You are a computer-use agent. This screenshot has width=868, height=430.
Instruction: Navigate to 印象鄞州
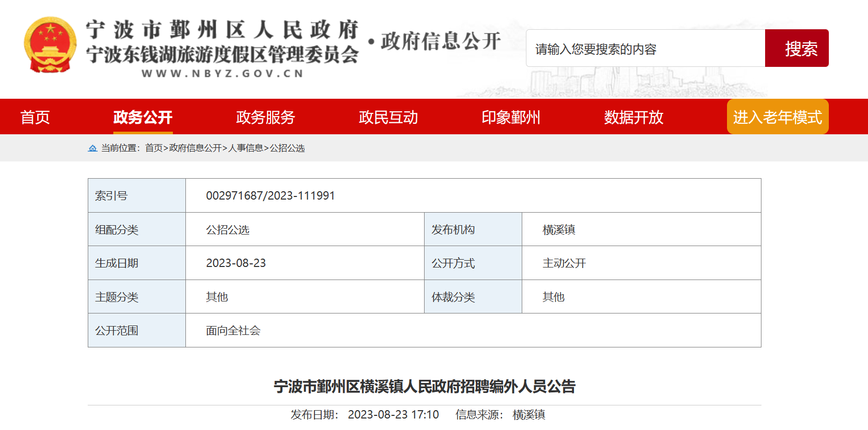click(511, 117)
